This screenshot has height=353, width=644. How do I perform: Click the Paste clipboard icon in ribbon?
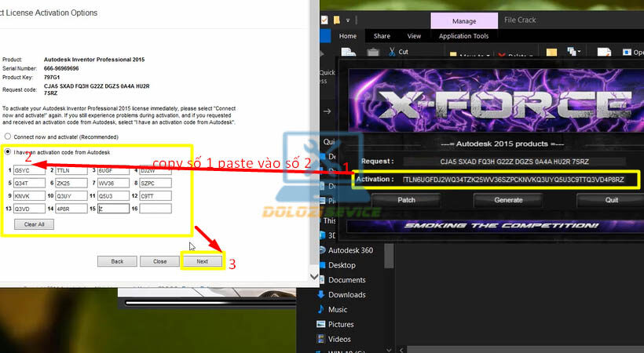coord(373,52)
